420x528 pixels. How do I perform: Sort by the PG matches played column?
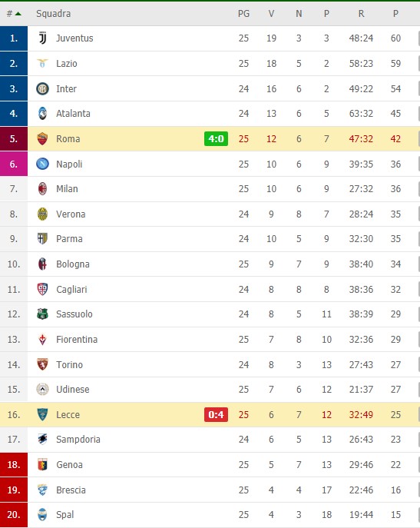click(x=243, y=14)
